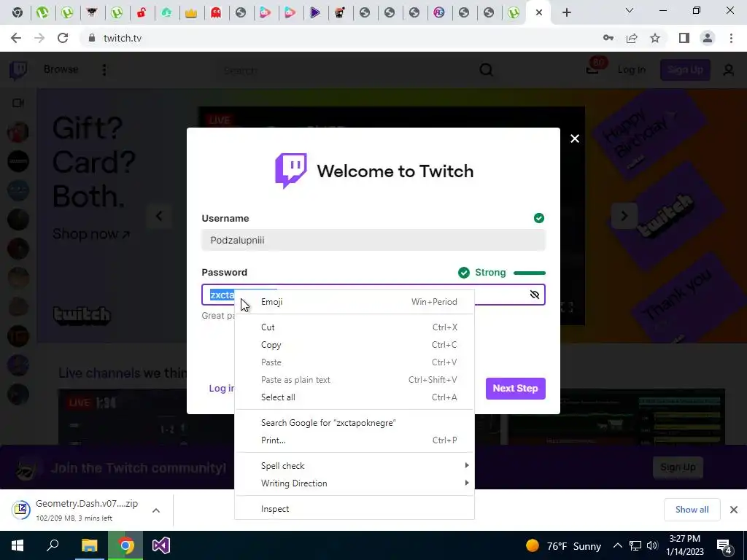
Task: Close the active tab with its X
Action: [x=539, y=12]
